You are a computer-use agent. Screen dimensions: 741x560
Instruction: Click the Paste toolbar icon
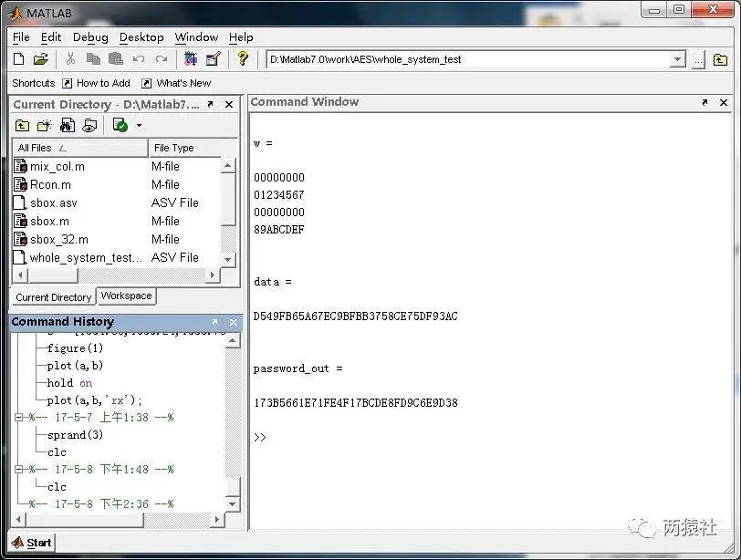(x=116, y=59)
